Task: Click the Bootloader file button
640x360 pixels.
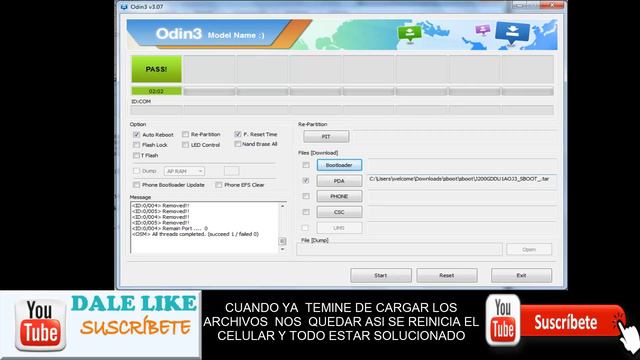Action: (x=339, y=165)
